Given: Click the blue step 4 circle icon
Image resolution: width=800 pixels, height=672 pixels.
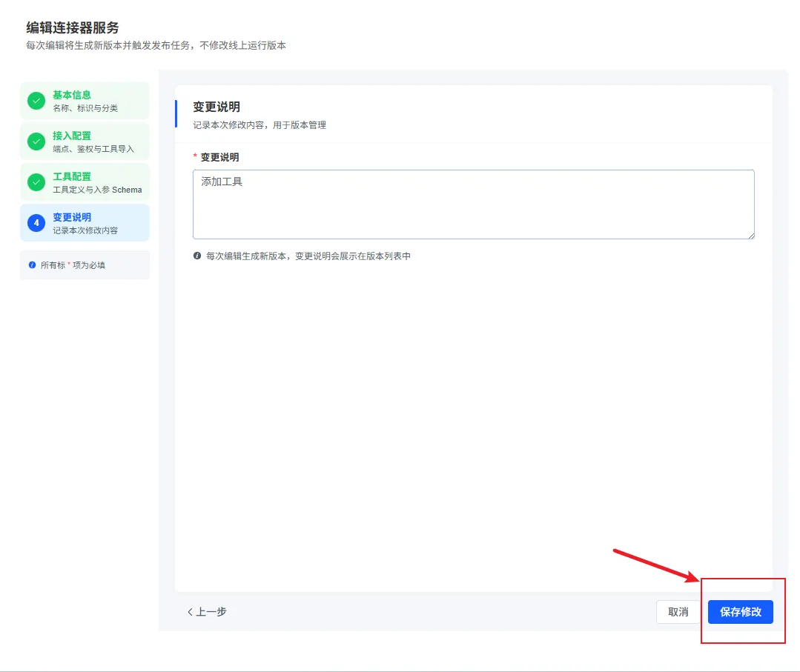Looking at the screenshot, I should (36, 223).
